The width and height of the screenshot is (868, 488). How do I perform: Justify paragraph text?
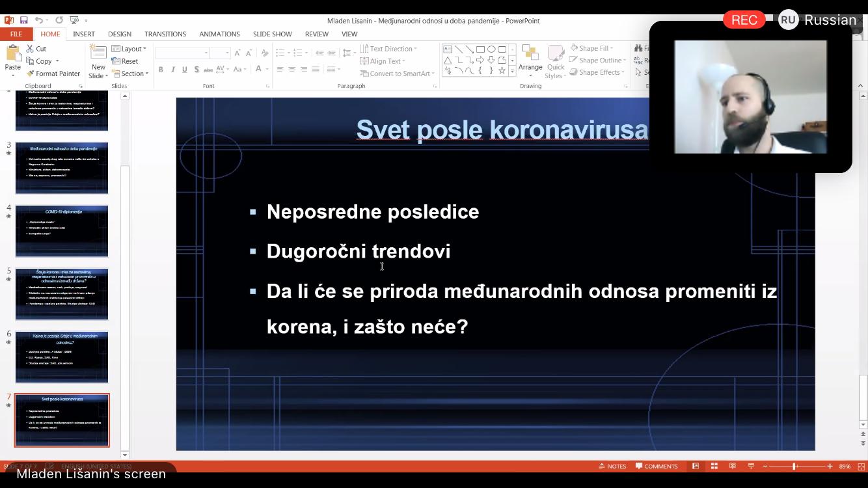coord(316,69)
